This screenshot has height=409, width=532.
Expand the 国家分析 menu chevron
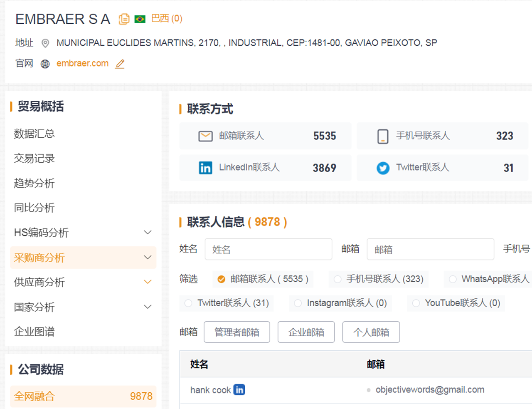click(x=148, y=307)
